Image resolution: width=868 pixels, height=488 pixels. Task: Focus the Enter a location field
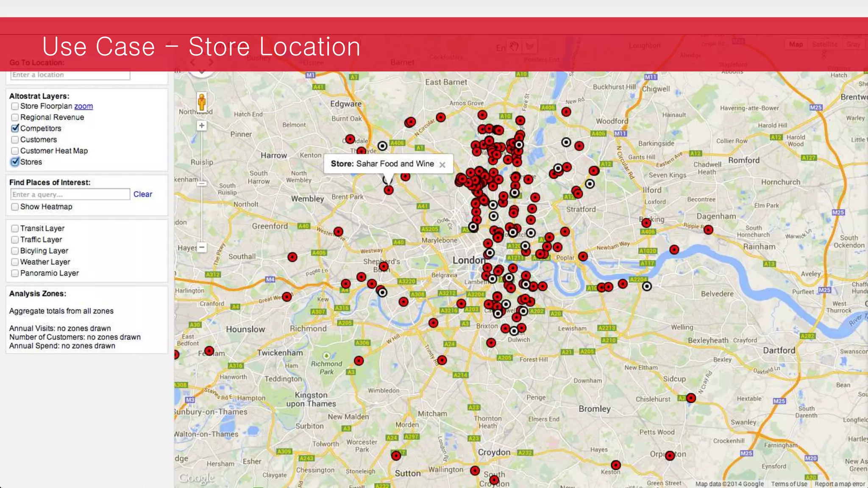tap(70, 75)
